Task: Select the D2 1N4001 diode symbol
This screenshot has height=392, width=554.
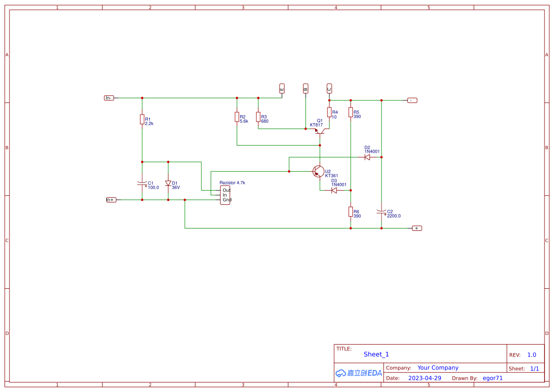Action: click(367, 157)
